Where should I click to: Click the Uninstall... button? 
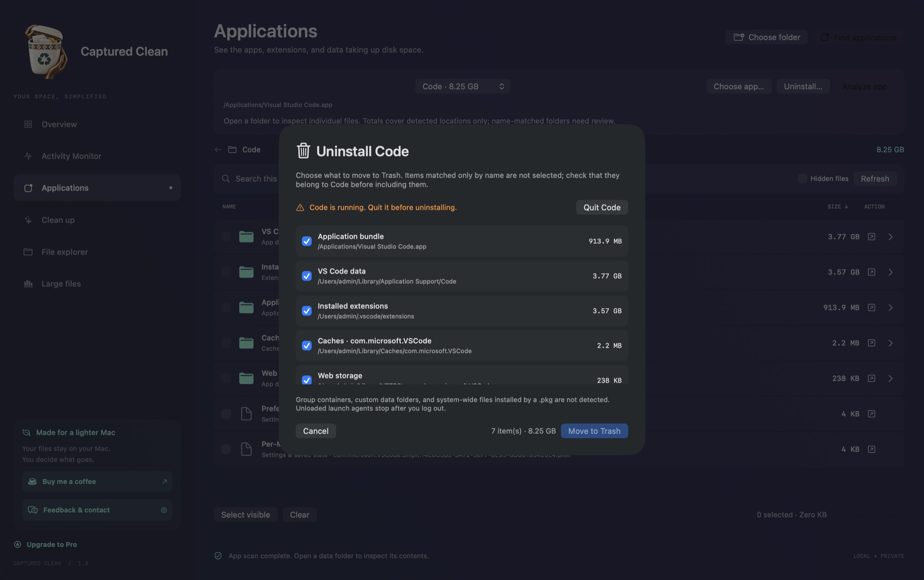coord(803,86)
